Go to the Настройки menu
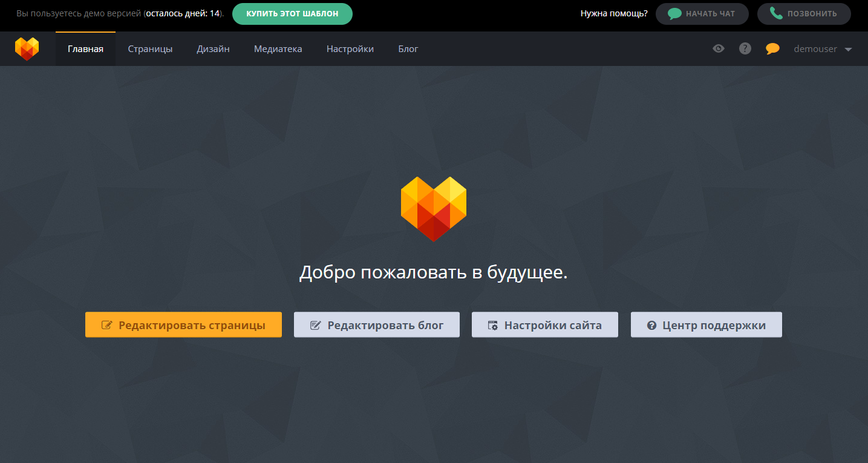This screenshot has width=868, height=463. point(350,49)
